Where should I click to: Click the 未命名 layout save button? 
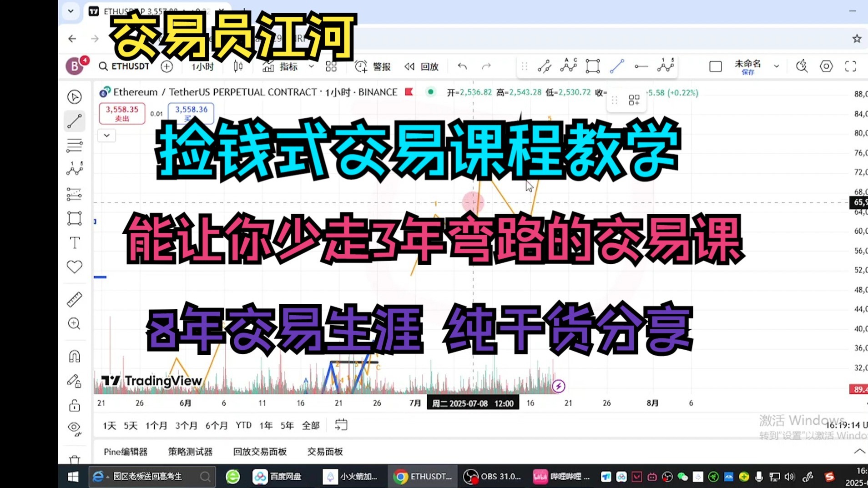click(748, 66)
